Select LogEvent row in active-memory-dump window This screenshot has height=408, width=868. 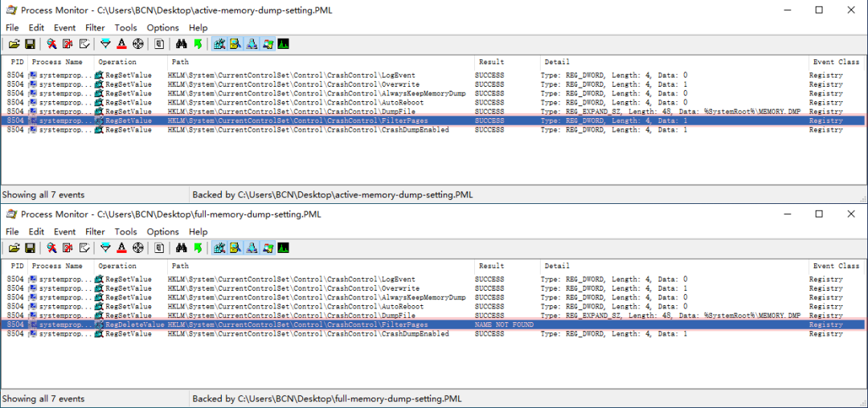coord(433,75)
